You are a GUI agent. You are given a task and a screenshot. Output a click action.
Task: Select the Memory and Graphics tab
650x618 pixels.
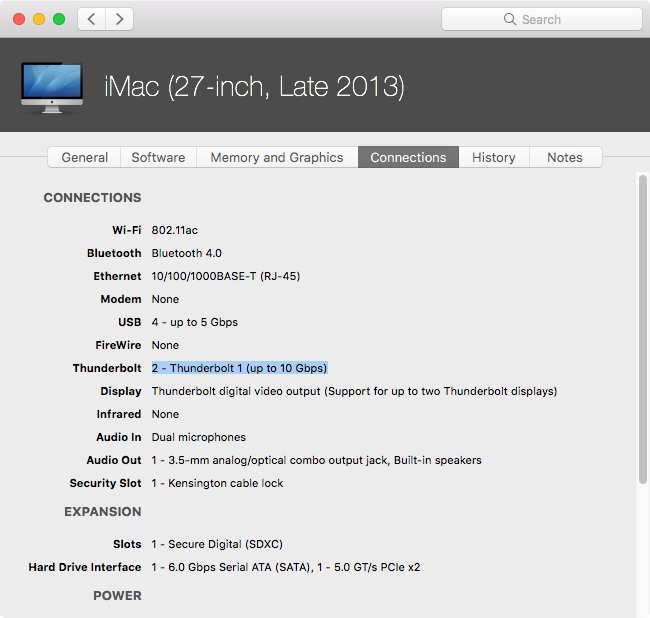coord(277,157)
